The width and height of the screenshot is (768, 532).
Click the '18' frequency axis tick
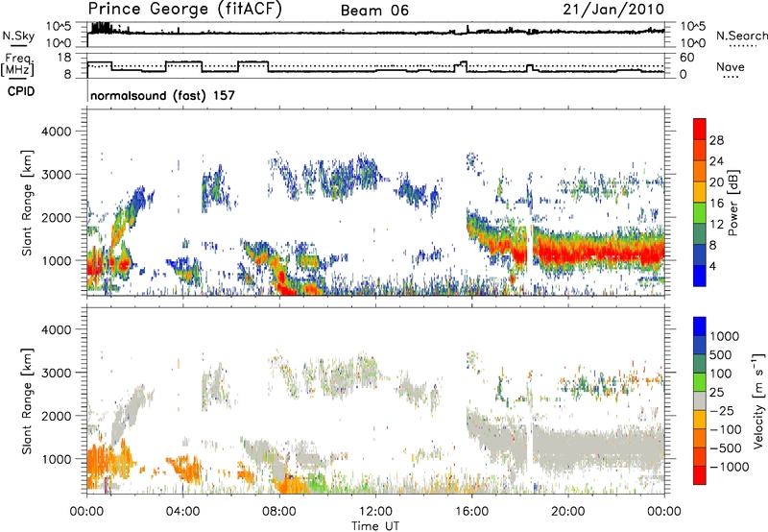pos(63,58)
